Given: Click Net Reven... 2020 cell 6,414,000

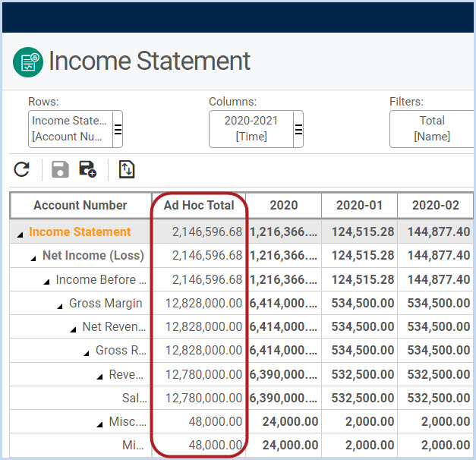Looking at the screenshot, I should pos(283,326).
